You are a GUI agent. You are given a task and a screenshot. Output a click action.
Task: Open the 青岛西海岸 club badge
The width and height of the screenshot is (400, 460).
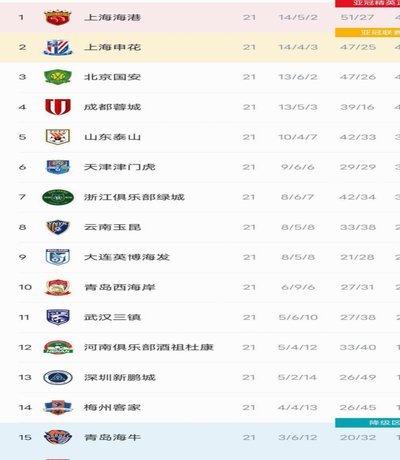click(x=58, y=287)
